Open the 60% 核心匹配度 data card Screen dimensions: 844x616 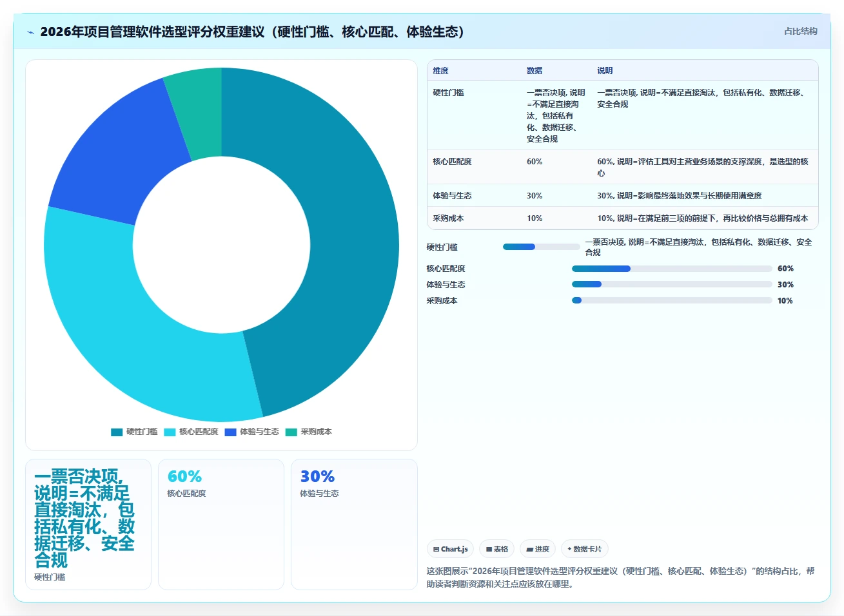pos(221,525)
